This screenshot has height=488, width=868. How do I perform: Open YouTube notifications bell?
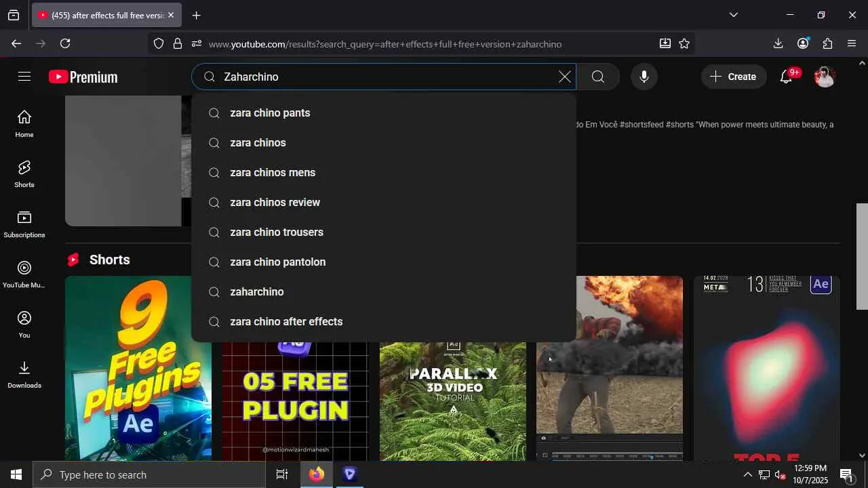tap(787, 77)
